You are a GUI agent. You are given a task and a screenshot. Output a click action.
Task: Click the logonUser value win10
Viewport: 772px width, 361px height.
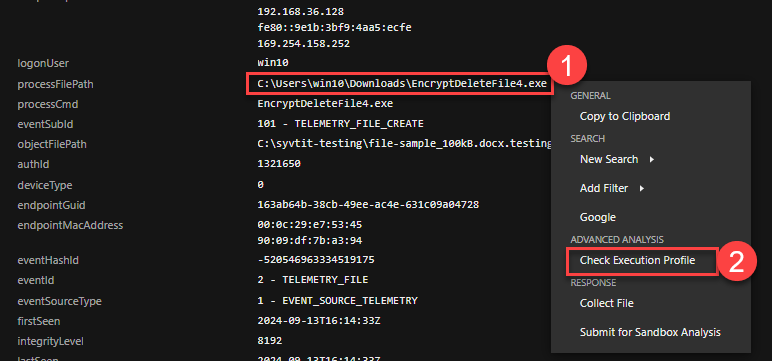[273, 63]
